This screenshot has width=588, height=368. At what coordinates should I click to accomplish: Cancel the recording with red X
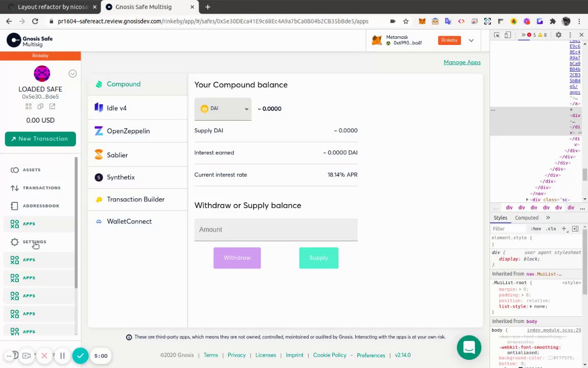click(x=44, y=356)
